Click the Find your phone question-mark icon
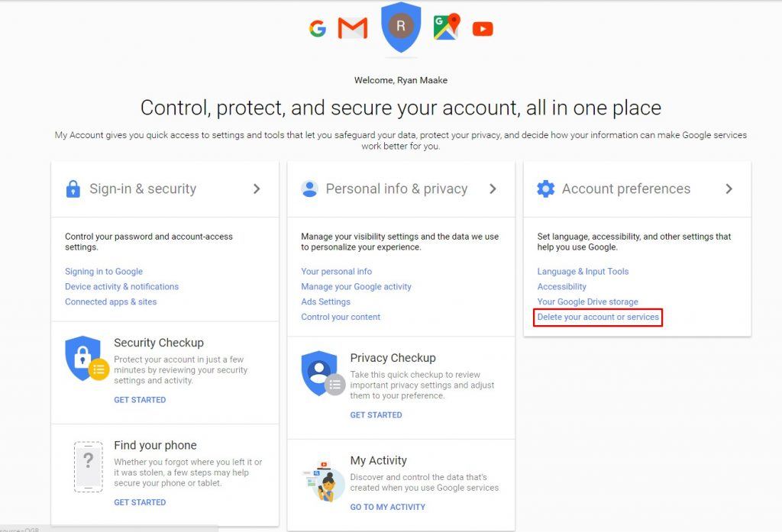The width and height of the screenshot is (782, 532). click(89, 466)
